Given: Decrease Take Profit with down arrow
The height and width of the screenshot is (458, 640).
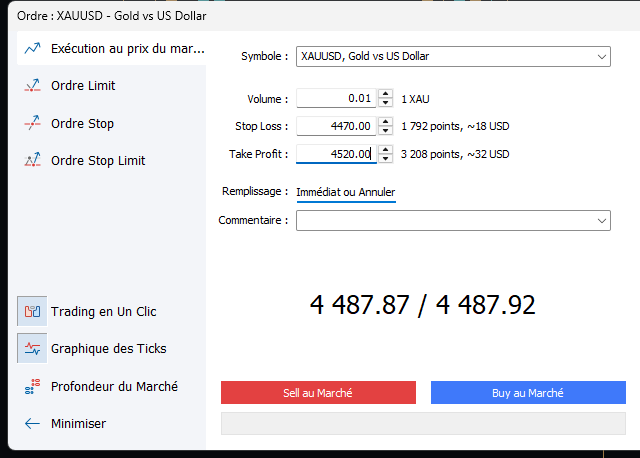Looking at the screenshot, I should [x=385, y=158].
